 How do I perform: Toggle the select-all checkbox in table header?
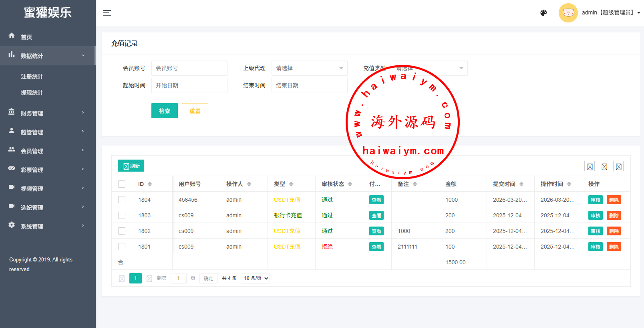[x=122, y=184]
